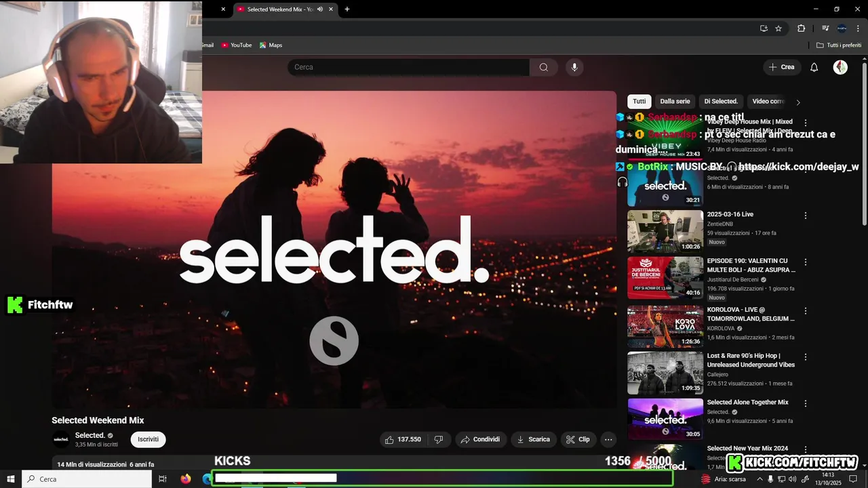Open EPISODE 190 Justitiarul thumbnail
Image resolution: width=868 pixels, height=488 pixels.
[x=665, y=278]
